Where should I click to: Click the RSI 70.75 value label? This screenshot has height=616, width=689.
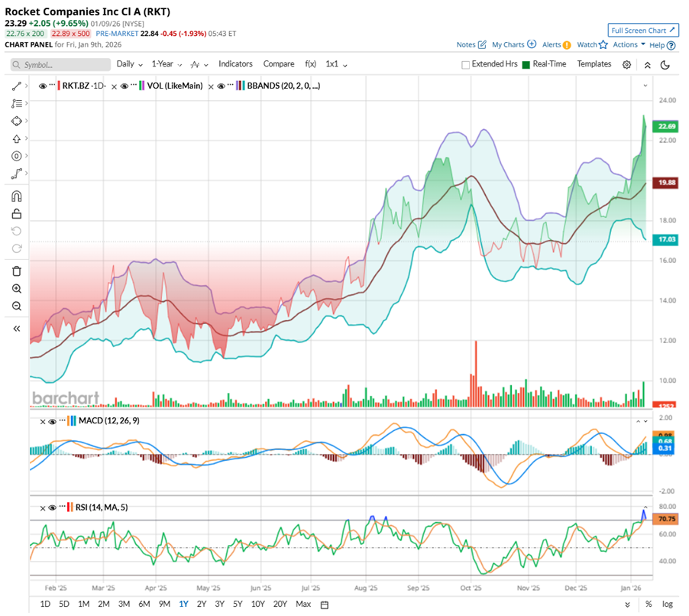coord(666,519)
